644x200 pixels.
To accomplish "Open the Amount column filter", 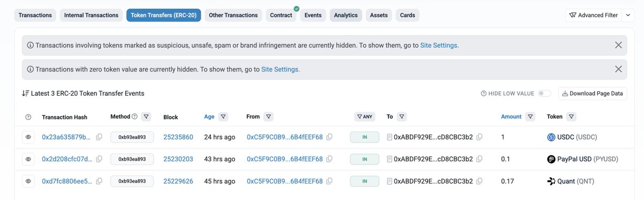I will click(530, 116).
